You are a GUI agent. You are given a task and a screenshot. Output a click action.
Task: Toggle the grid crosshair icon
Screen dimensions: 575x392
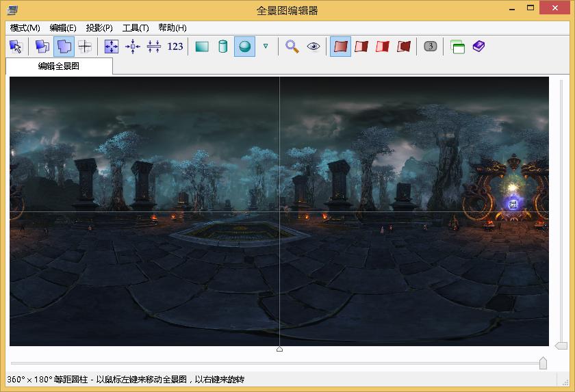(85, 47)
